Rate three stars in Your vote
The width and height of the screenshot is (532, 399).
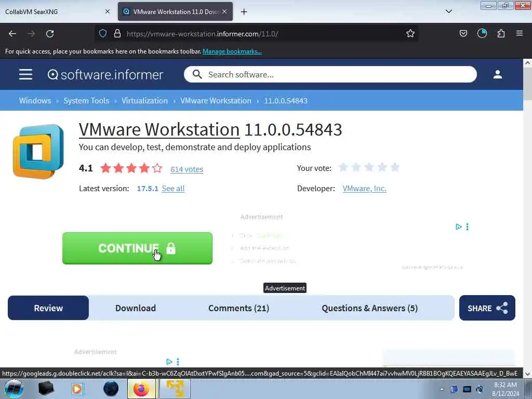coord(369,167)
